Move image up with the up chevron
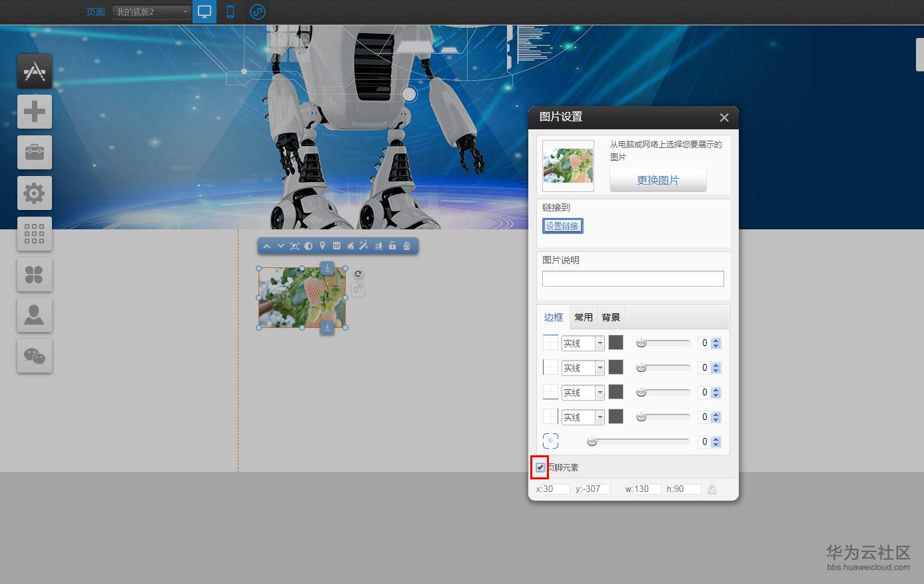 click(x=266, y=246)
